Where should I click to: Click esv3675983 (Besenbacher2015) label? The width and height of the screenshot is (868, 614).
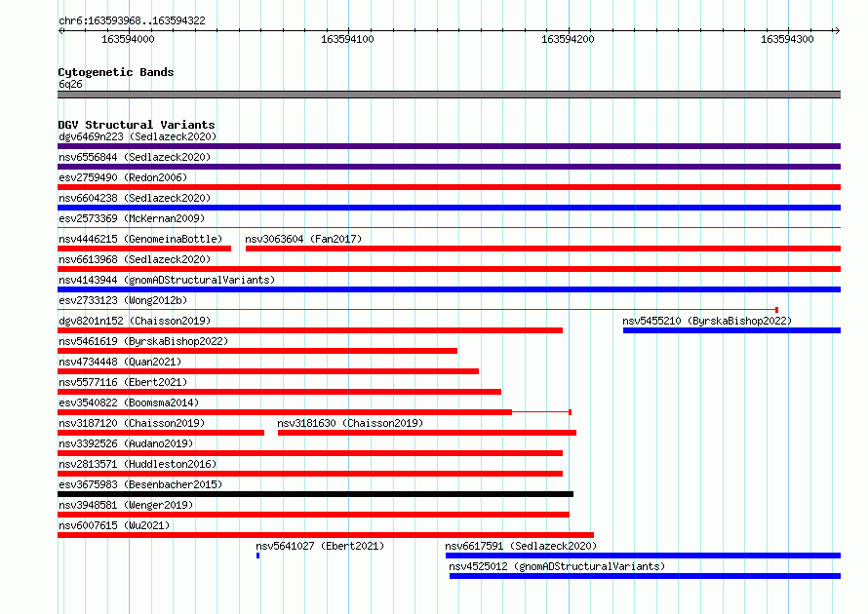pos(140,484)
